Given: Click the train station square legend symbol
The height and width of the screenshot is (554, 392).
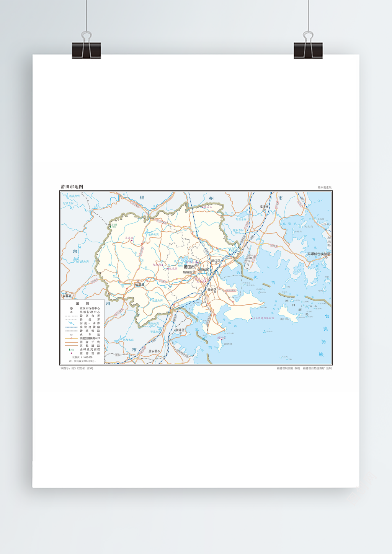Looking at the screenshot, I should tap(71, 335).
